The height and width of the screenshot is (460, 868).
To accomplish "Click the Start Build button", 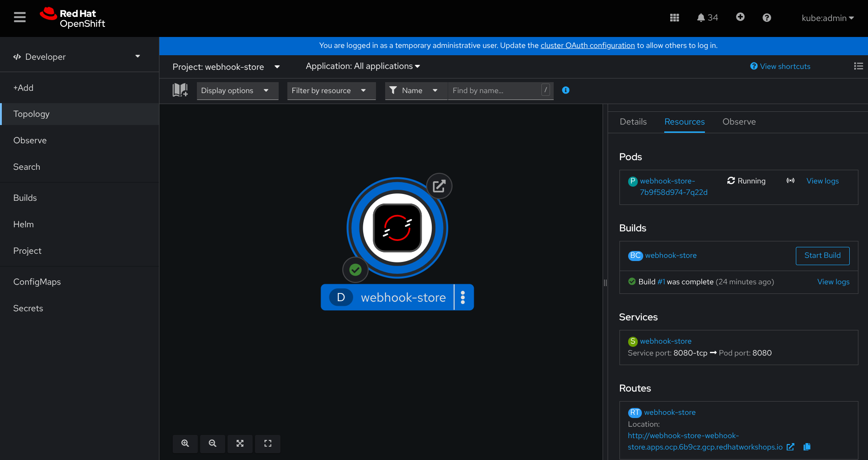I will pyautogui.click(x=822, y=256).
